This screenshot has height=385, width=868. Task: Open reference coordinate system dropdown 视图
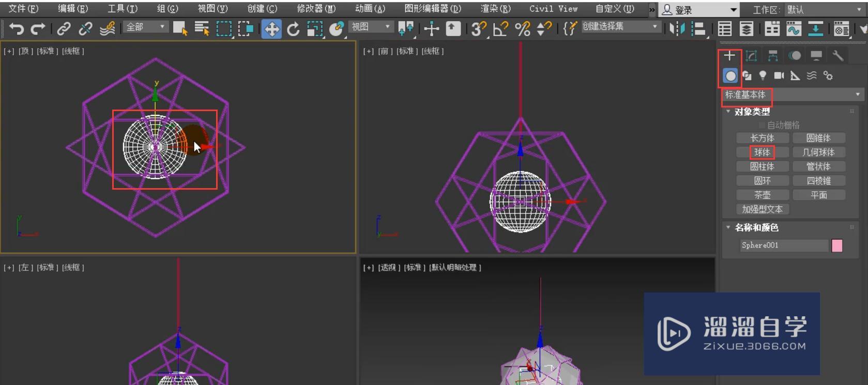371,27
